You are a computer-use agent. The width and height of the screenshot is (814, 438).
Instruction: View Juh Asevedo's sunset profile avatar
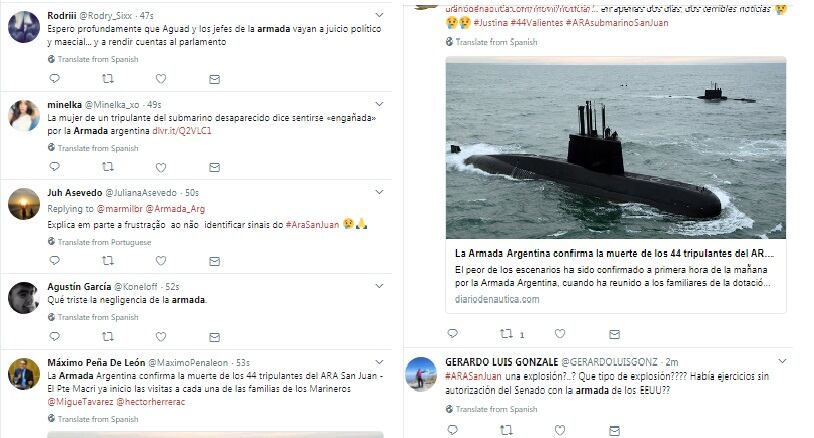pyautogui.click(x=24, y=204)
